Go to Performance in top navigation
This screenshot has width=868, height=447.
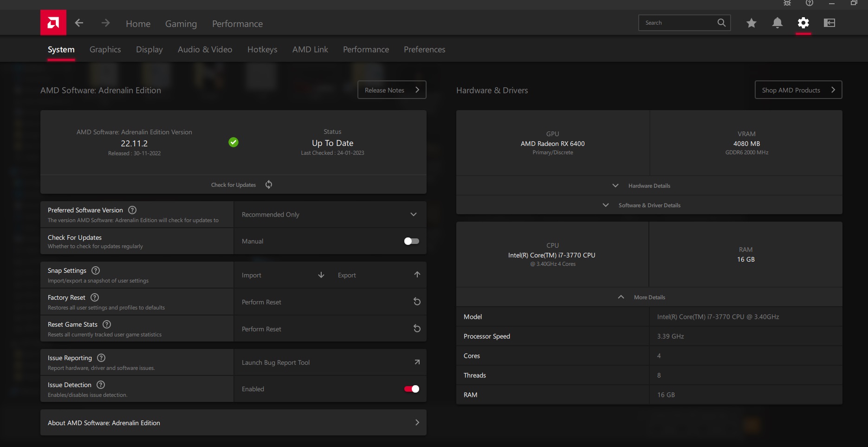click(238, 24)
